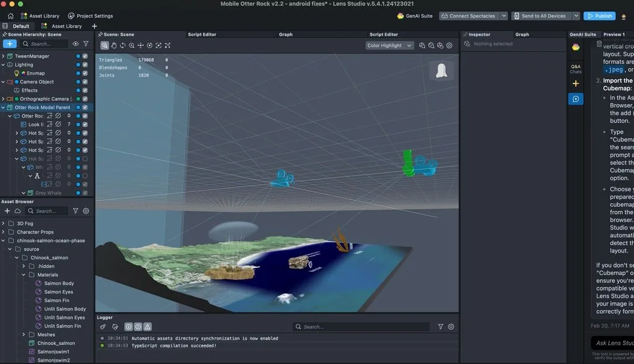Image resolution: width=634 pixels, height=364 pixels.
Task: Uncheck Orthographic Camera enabled checkbox
Action: (85, 98)
